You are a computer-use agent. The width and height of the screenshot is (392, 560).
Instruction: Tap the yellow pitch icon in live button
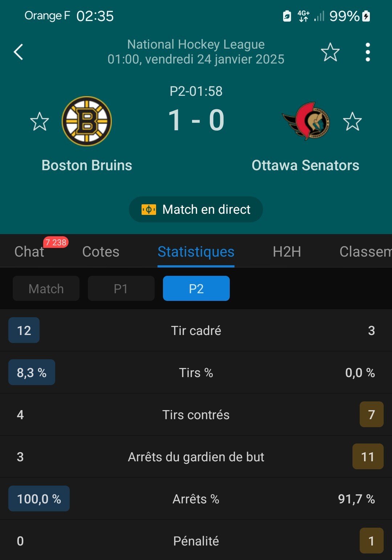point(149,209)
